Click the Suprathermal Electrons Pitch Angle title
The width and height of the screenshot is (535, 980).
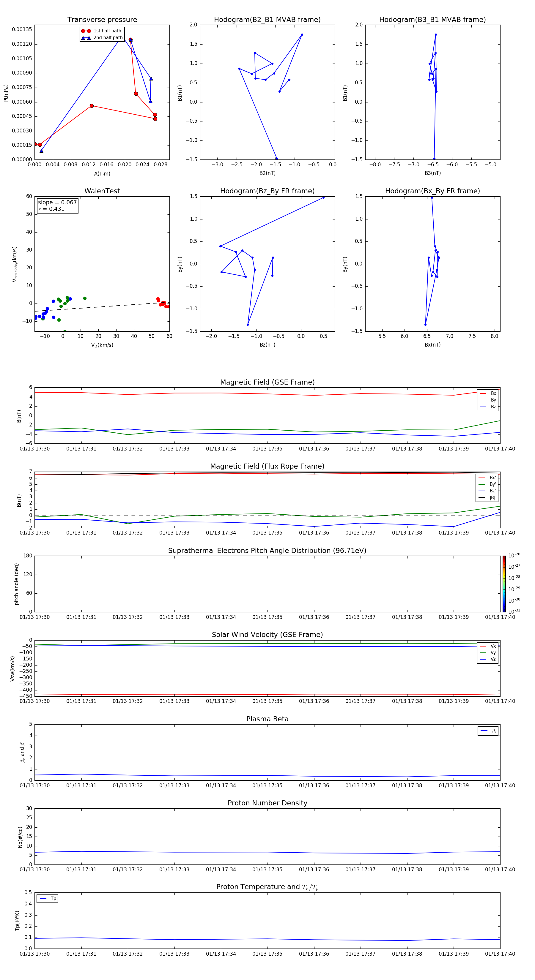[267, 551]
